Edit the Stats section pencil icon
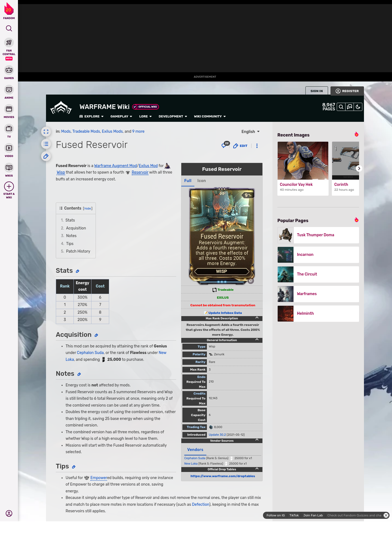This screenshot has height=545, width=392. (x=78, y=271)
